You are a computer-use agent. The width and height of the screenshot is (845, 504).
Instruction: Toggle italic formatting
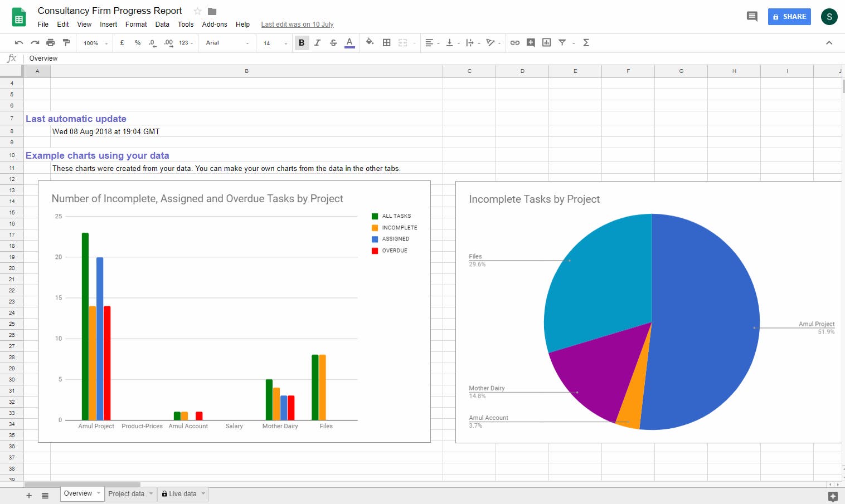tap(317, 43)
